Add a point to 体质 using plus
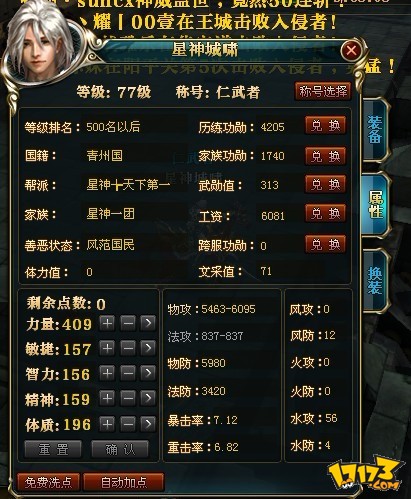Screen dimensions: 411x499 [107, 424]
